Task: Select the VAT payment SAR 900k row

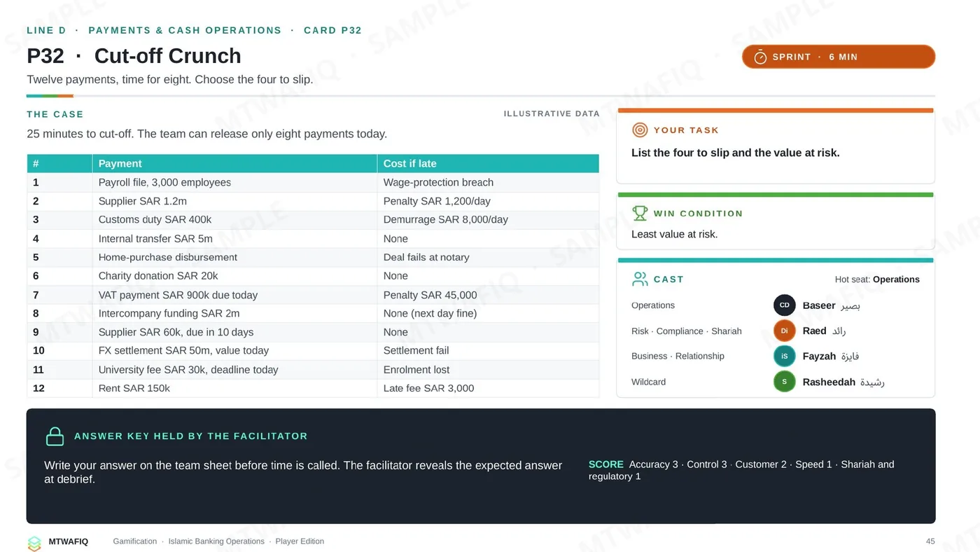Action: click(x=313, y=295)
